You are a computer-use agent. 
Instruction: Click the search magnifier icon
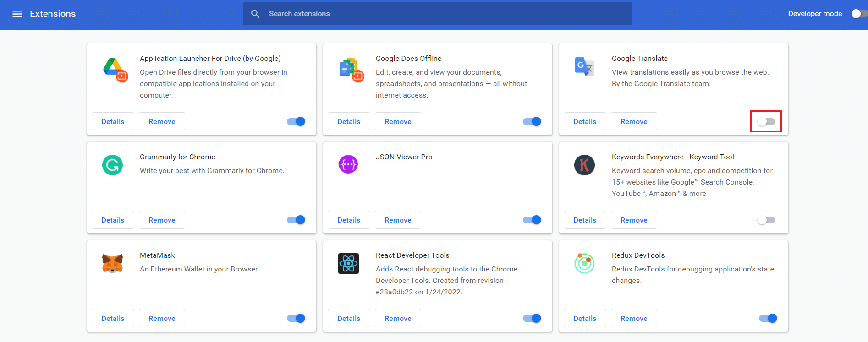click(255, 14)
